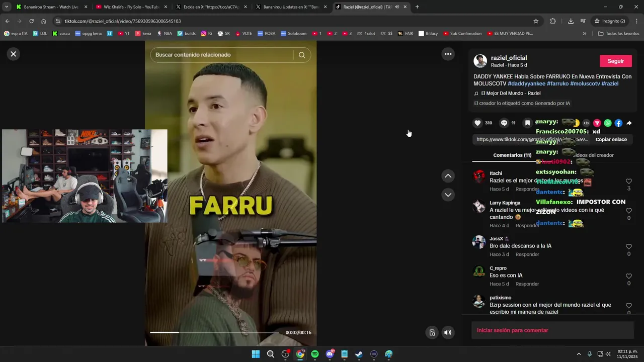The image size is (644, 362).
Task: Like Itachi's comment with its heart
Action: (628, 181)
